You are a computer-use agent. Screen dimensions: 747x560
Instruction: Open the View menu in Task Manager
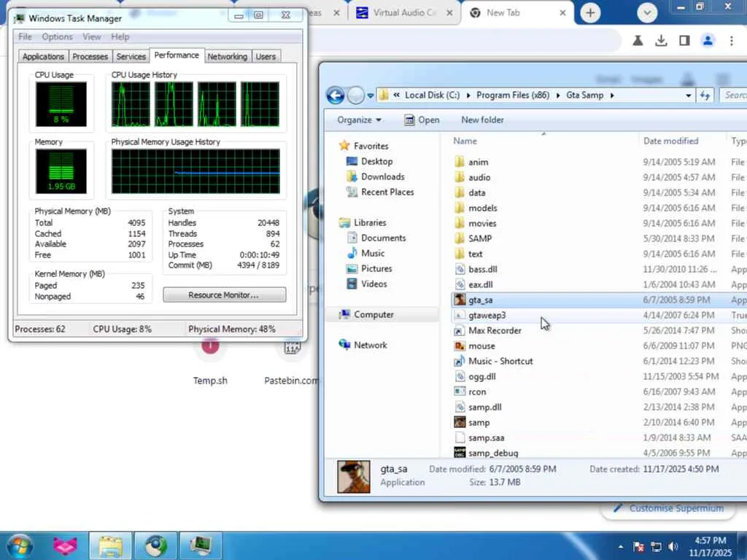(91, 36)
